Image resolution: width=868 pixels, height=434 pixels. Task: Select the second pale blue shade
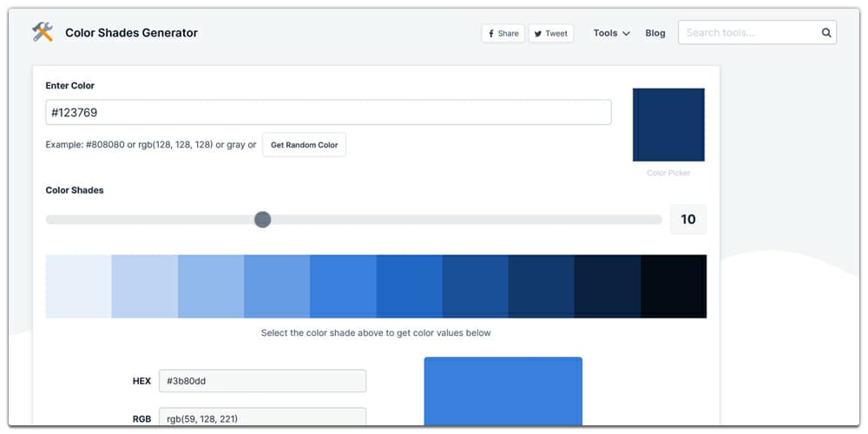click(x=144, y=286)
